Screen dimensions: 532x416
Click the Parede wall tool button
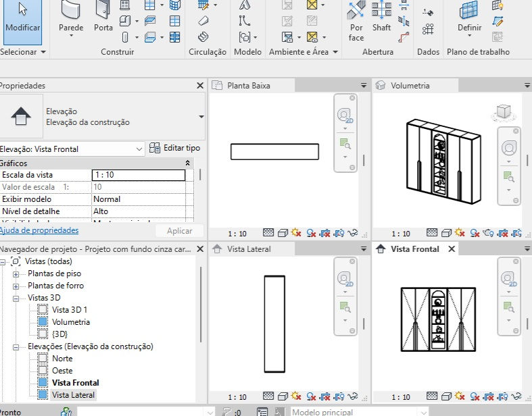(71, 20)
